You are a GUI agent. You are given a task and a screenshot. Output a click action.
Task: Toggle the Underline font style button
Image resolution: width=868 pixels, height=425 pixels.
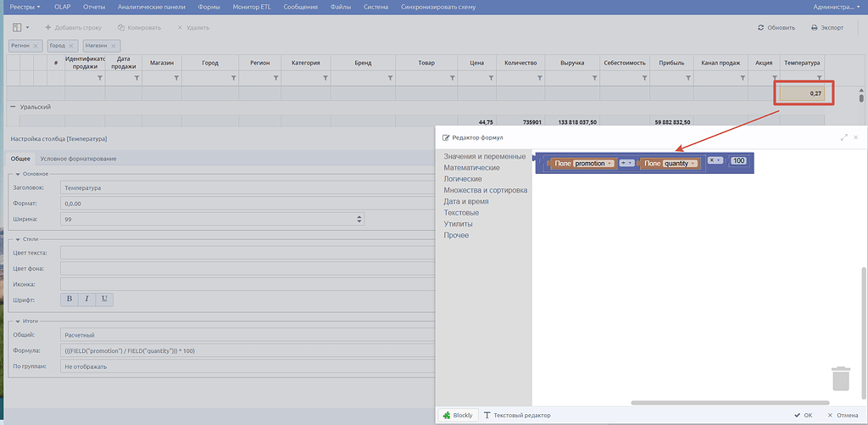coord(104,299)
